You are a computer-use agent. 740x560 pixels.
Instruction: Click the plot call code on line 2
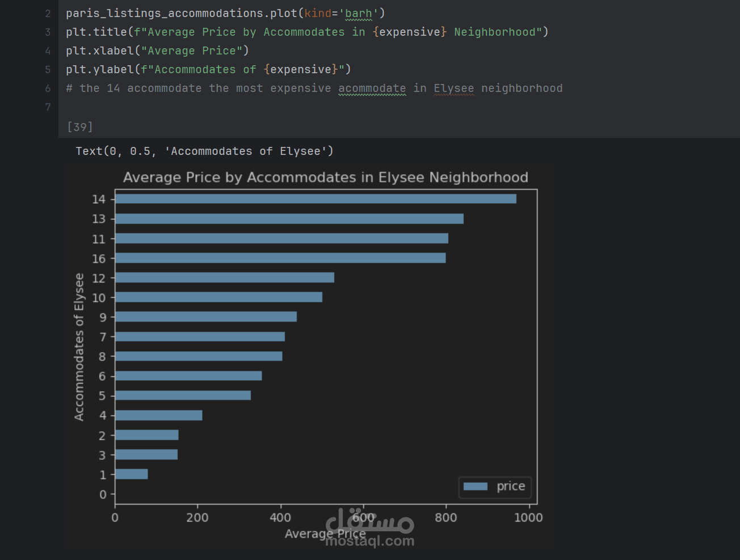coord(225,13)
